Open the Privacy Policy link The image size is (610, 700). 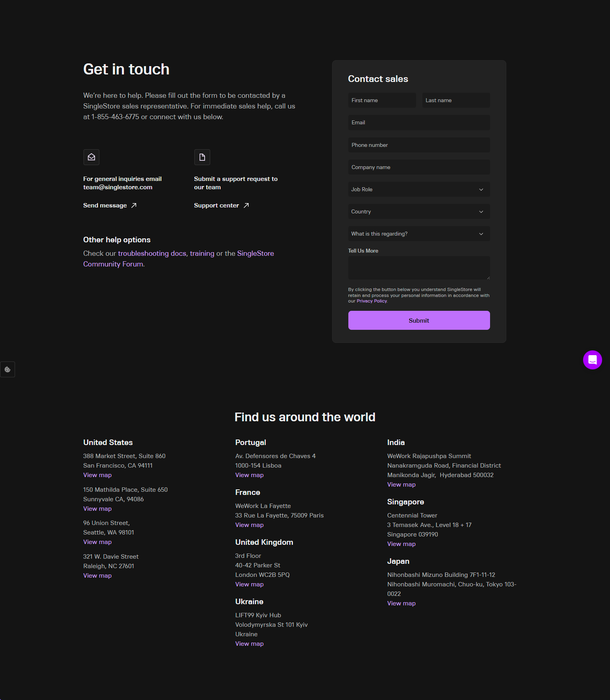(371, 301)
